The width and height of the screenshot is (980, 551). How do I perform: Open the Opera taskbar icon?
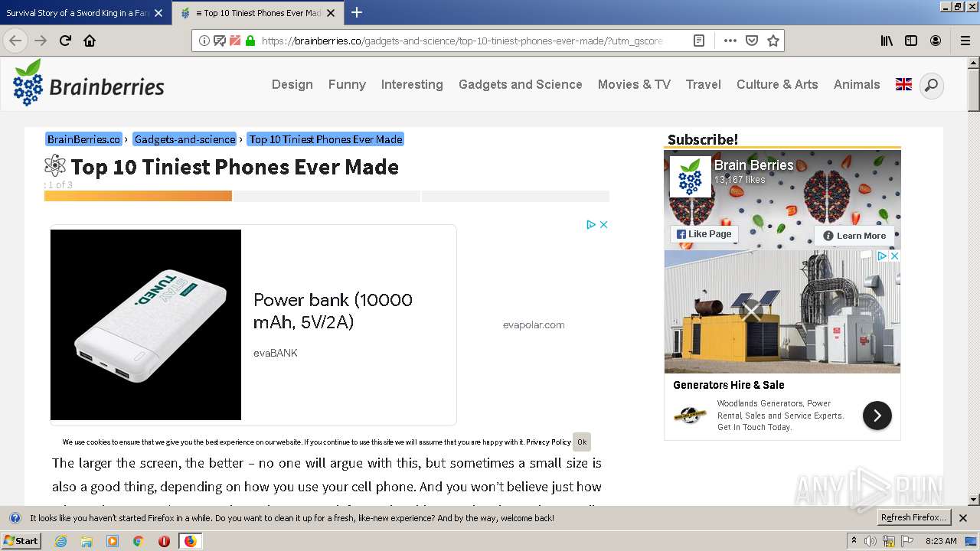pos(164,541)
